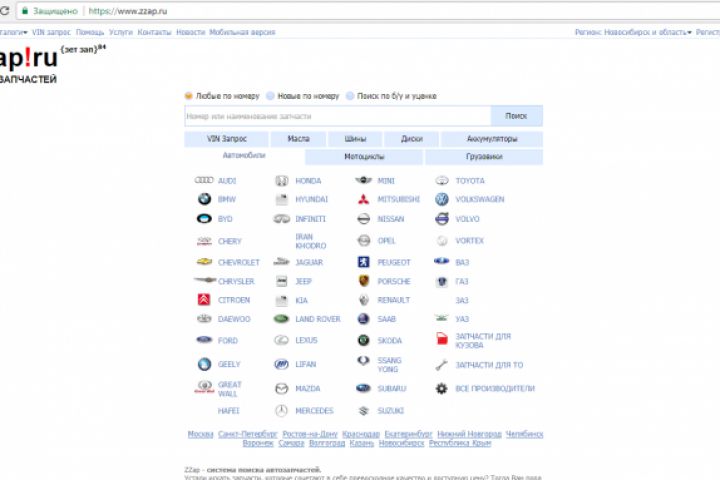Click the gear all manufacturers icon

441,389
